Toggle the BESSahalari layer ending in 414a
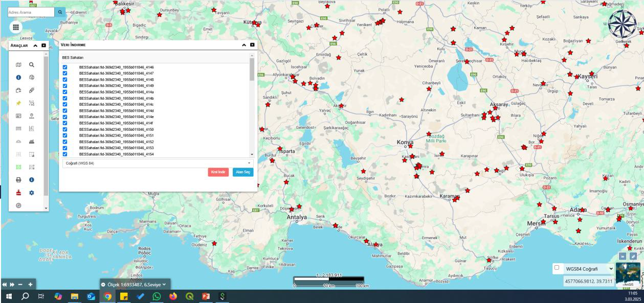Viewport: 644px width, 303px height. [65, 92]
